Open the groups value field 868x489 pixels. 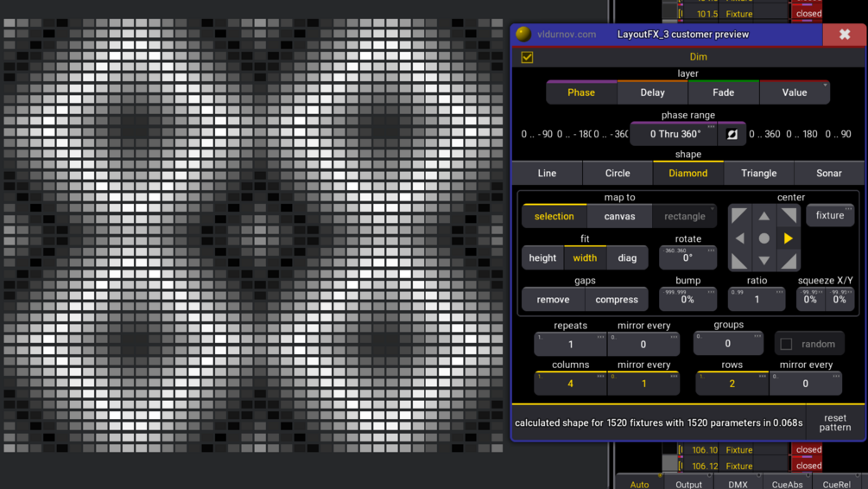coord(728,344)
